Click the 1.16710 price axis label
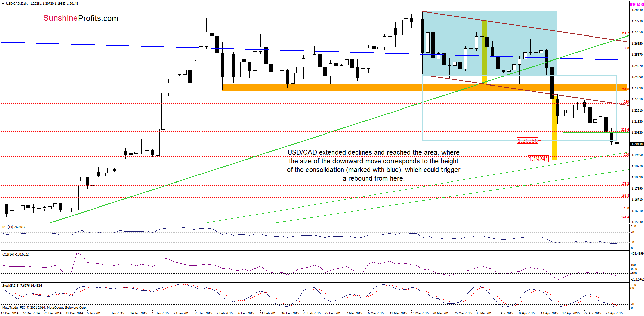The width and height of the screenshot is (644, 316). (x=637, y=200)
